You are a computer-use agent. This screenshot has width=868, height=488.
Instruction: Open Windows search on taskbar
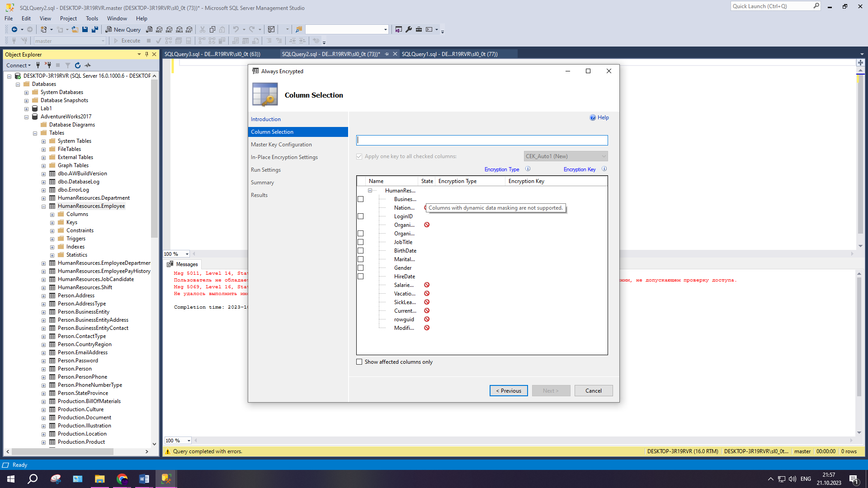33,479
